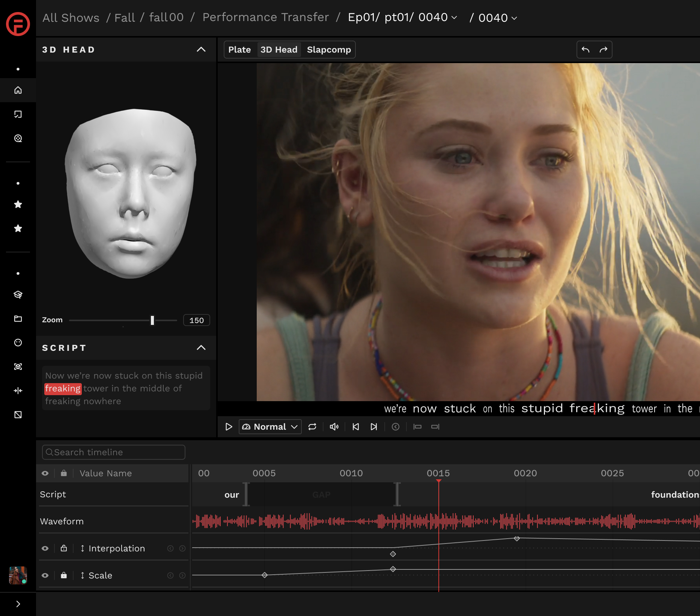Go to All Shows breadcrumb
Viewport: 700px width, 616px height.
click(x=71, y=18)
